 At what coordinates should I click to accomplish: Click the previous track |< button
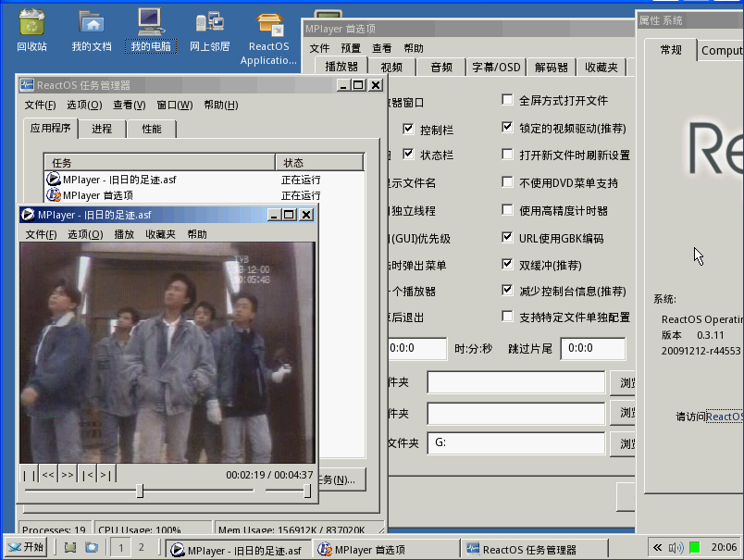pos(87,475)
